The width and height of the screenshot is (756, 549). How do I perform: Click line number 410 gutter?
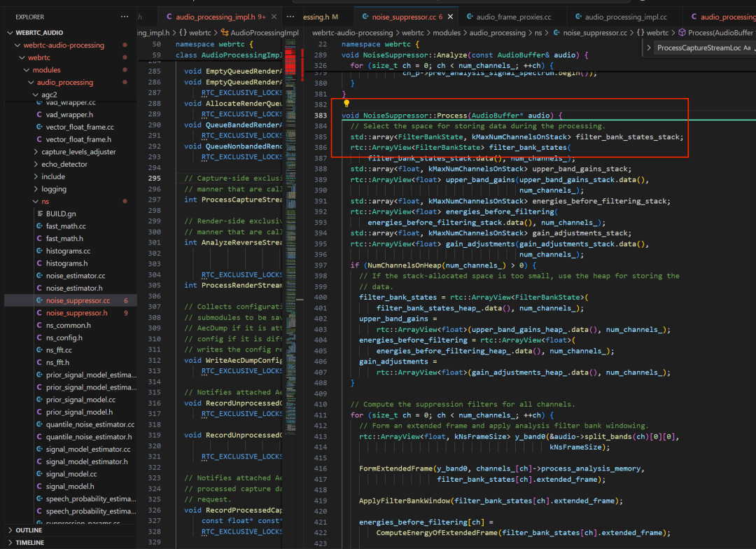point(321,404)
